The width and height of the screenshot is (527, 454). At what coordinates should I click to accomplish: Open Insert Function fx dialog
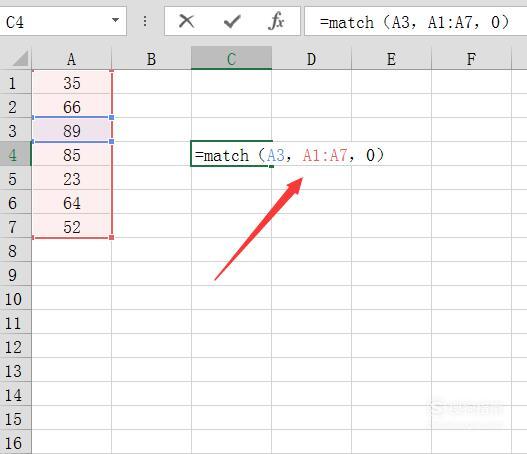pos(276,21)
